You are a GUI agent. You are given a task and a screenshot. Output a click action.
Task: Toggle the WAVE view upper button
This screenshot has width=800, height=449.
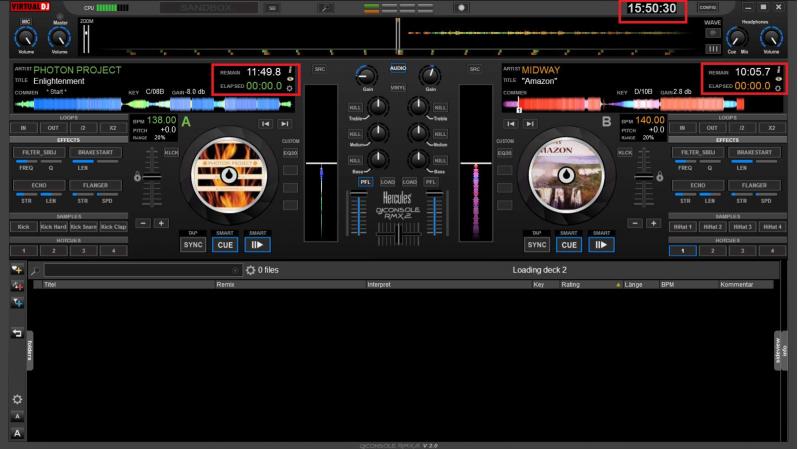pos(713,33)
